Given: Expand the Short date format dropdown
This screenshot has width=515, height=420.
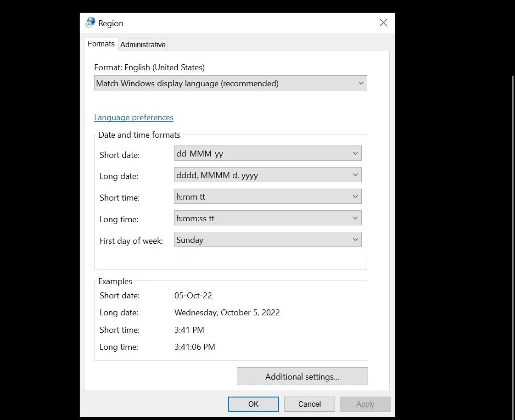Looking at the screenshot, I should [268, 153].
